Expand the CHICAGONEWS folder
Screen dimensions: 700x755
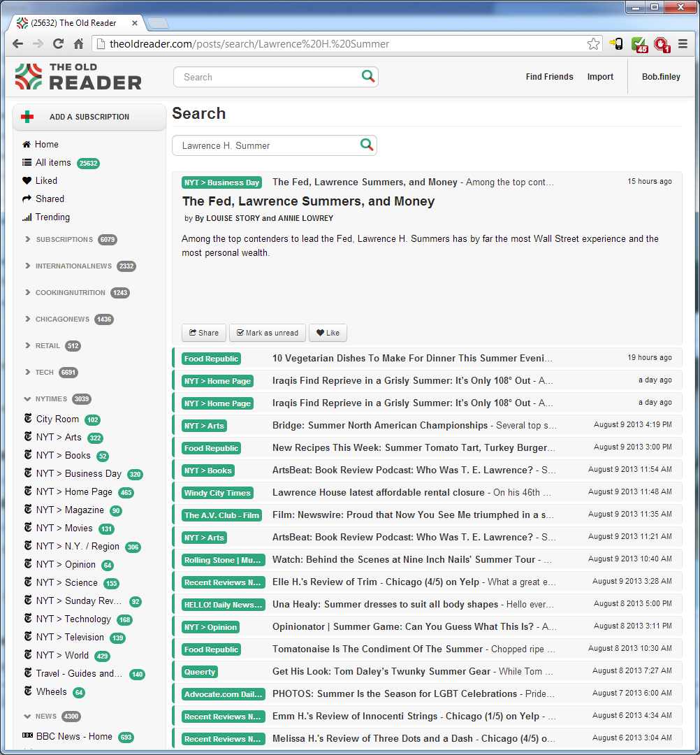pyautogui.click(x=27, y=319)
